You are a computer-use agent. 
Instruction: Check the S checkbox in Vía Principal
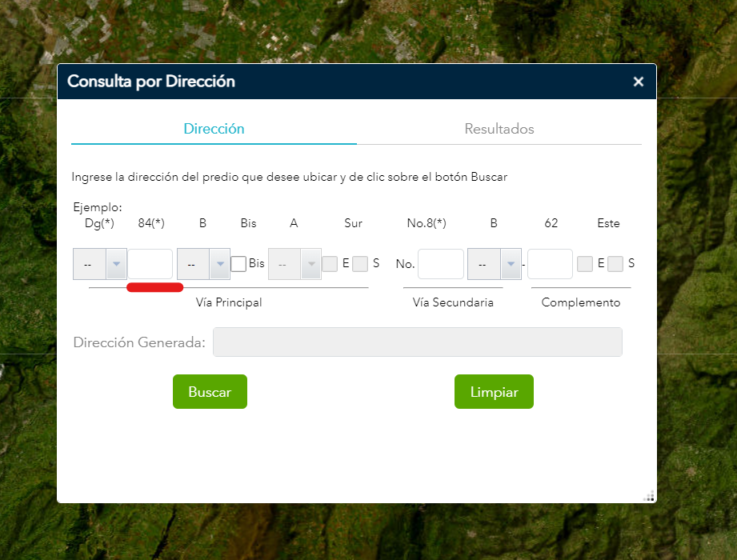coord(360,264)
